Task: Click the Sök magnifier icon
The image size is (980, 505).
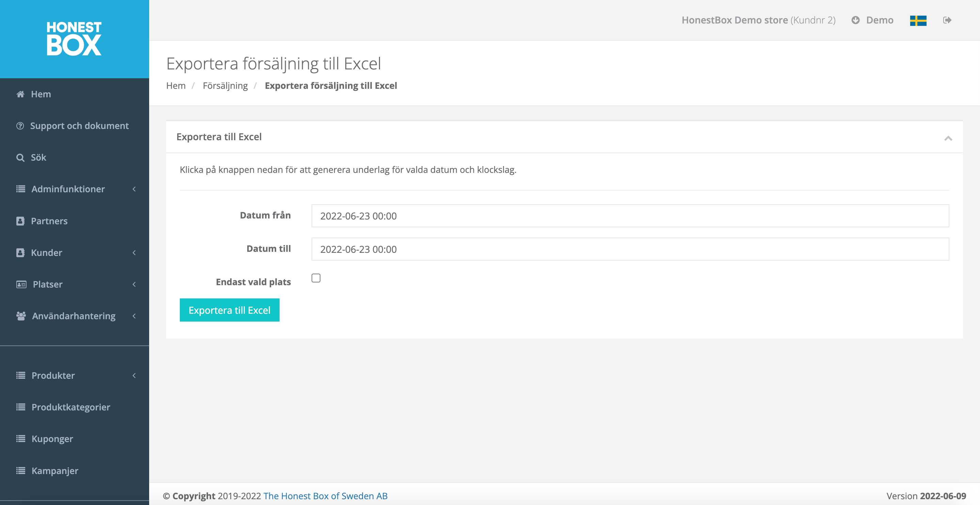Action: pyautogui.click(x=20, y=158)
